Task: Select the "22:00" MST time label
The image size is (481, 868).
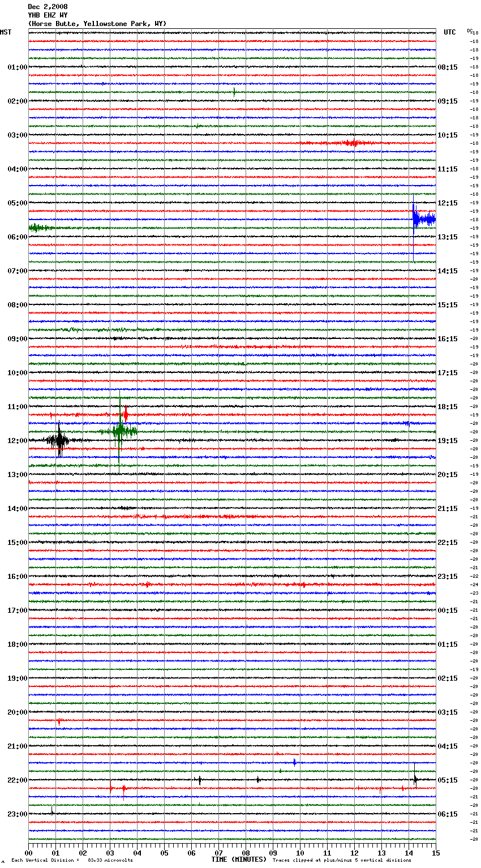Action: (x=17, y=780)
